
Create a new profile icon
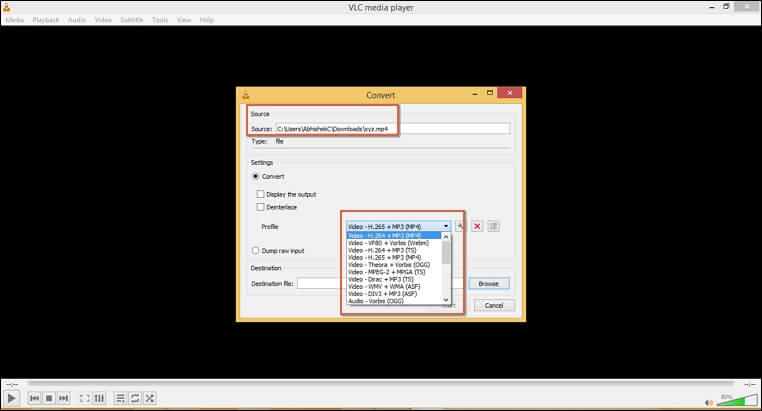point(493,226)
